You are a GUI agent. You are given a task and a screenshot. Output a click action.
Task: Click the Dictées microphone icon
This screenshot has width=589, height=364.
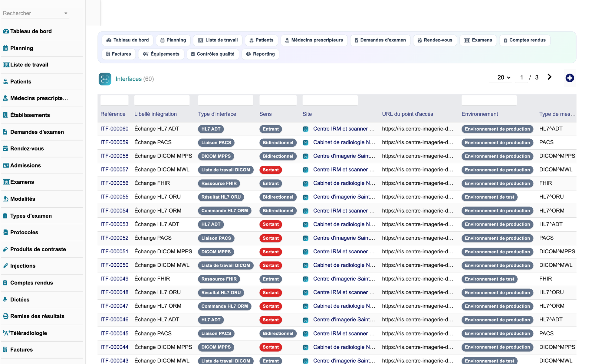pyautogui.click(x=5, y=300)
